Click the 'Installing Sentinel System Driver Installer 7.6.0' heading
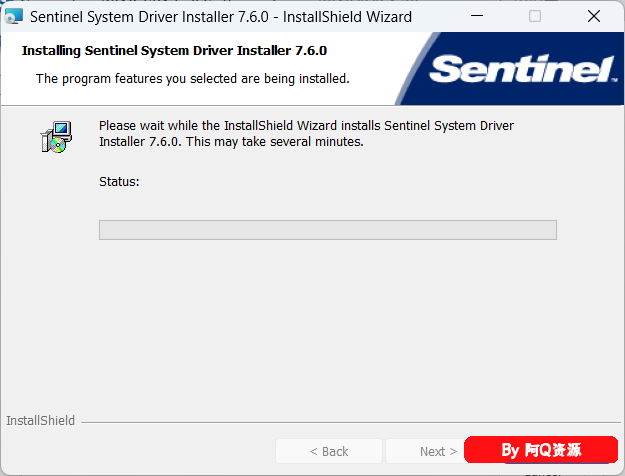This screenshot has height=476, width=625. click(174, 51)
